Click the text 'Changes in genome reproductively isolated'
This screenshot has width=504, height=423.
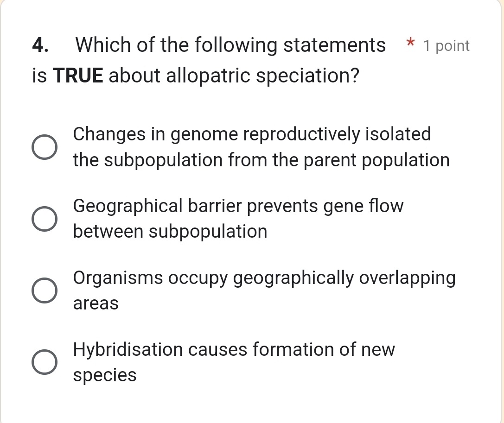coord(252,134)
